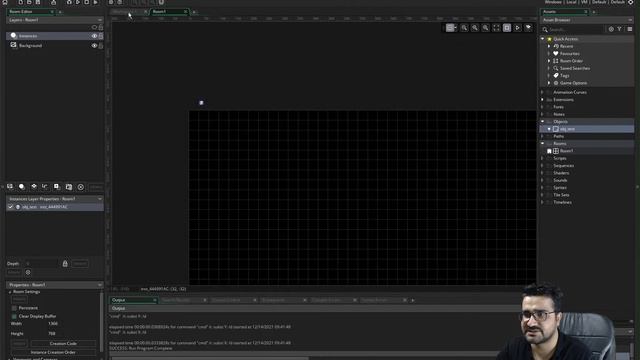This screenshot has width=640, height=360.
Task: Toggle the room grid icon
Action: 449,28
